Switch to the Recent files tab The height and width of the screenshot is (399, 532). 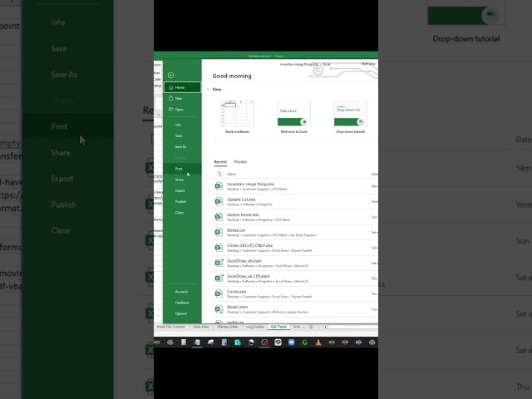pos(220,162)
